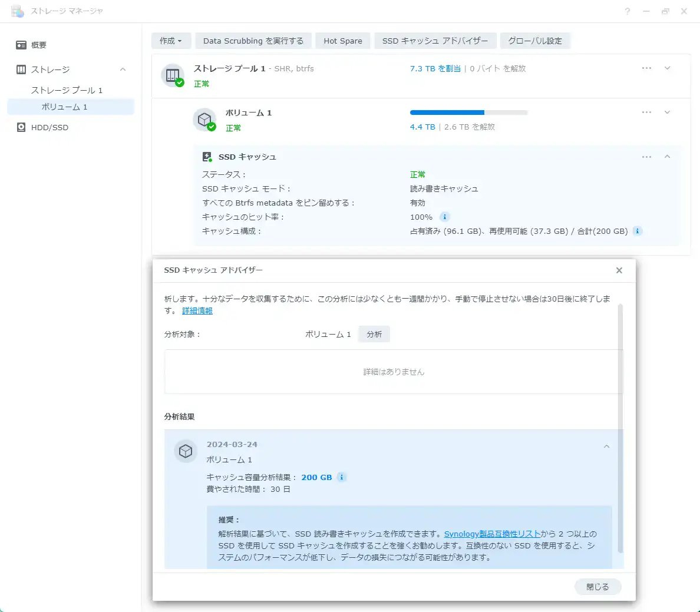Collapse the ストレージ sidebar section
700x612 pixels.
click(x=123, y=70)
